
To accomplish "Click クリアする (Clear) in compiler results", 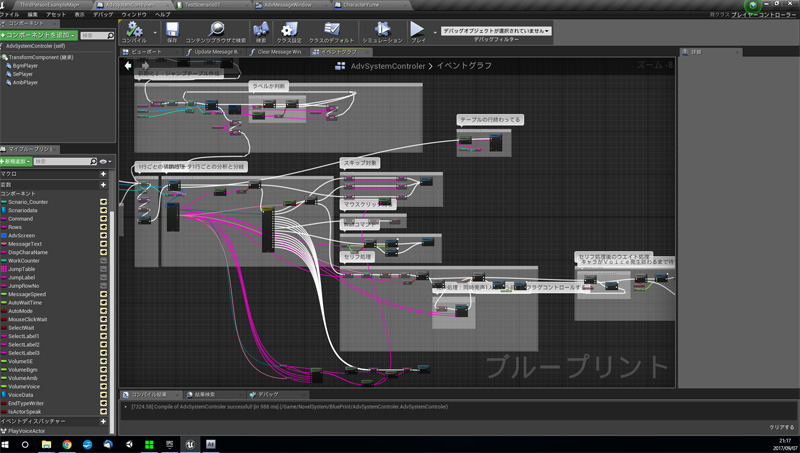I will tap(782, 427).
